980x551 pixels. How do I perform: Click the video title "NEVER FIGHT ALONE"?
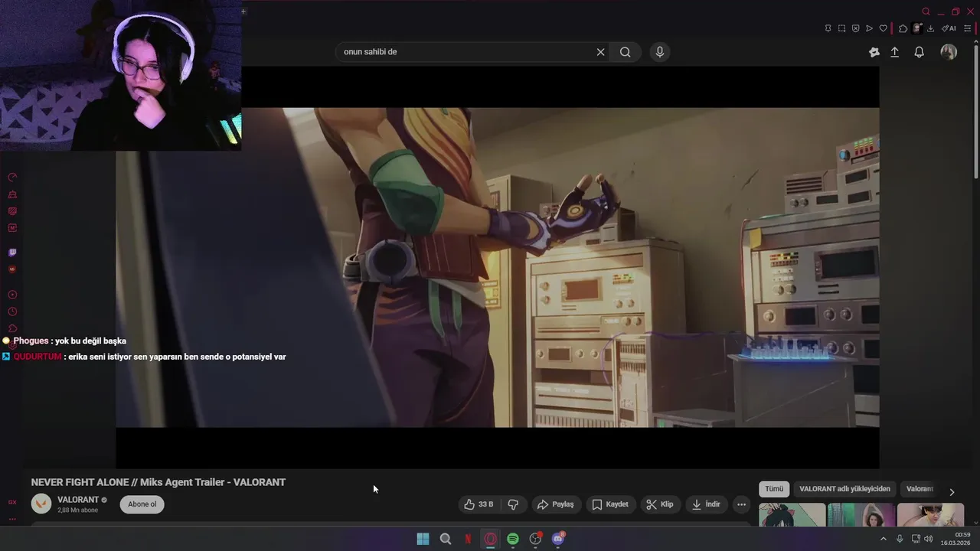79,482
